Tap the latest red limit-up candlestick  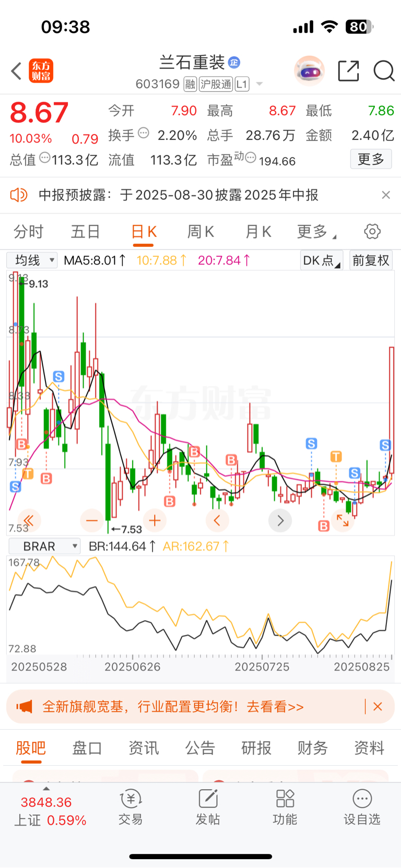click(392, 410)
